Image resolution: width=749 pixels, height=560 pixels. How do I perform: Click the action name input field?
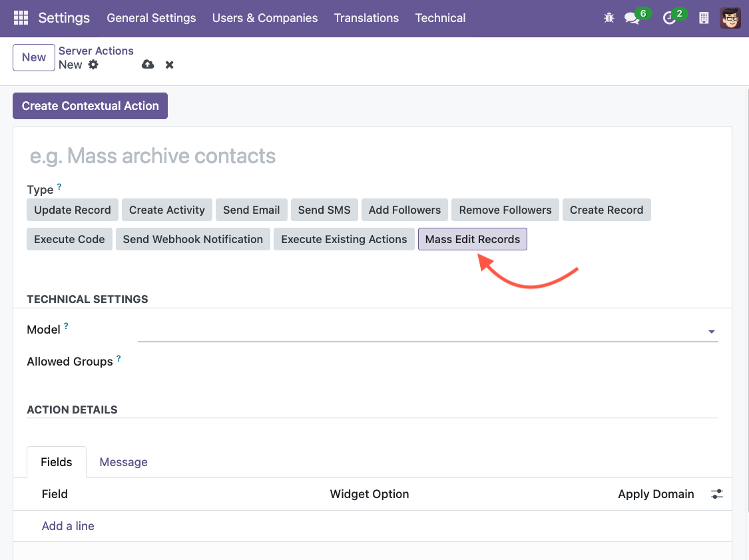coord(373,156)
